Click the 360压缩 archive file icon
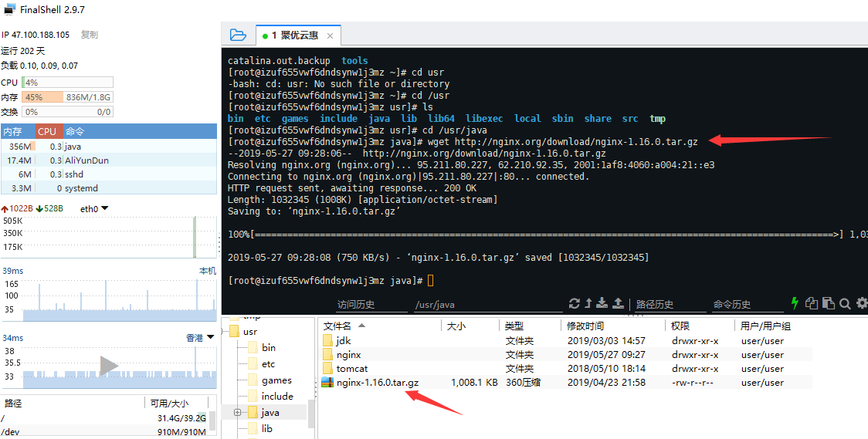The height and width of the screenshot is (439, 868). coord(327,382)
